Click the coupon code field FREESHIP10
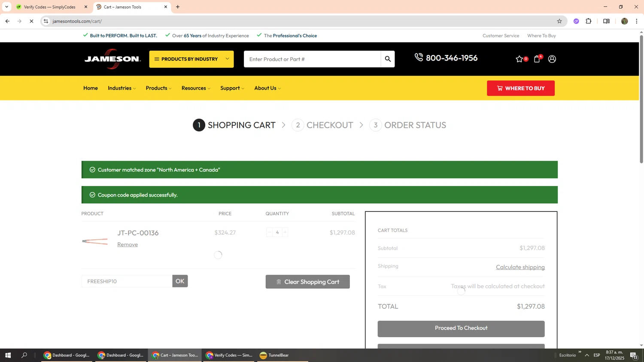The width and height of the screenshot is (644, 362). point(127,281)
